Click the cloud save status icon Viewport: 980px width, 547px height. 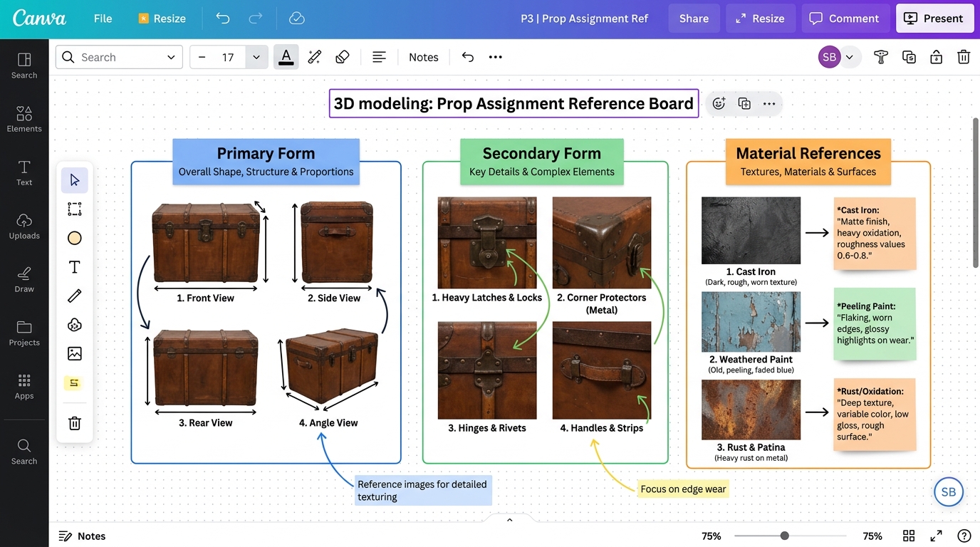(x=297, y=19)
